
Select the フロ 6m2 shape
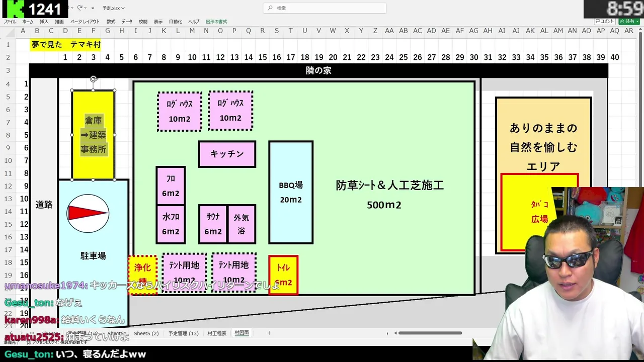171,186
